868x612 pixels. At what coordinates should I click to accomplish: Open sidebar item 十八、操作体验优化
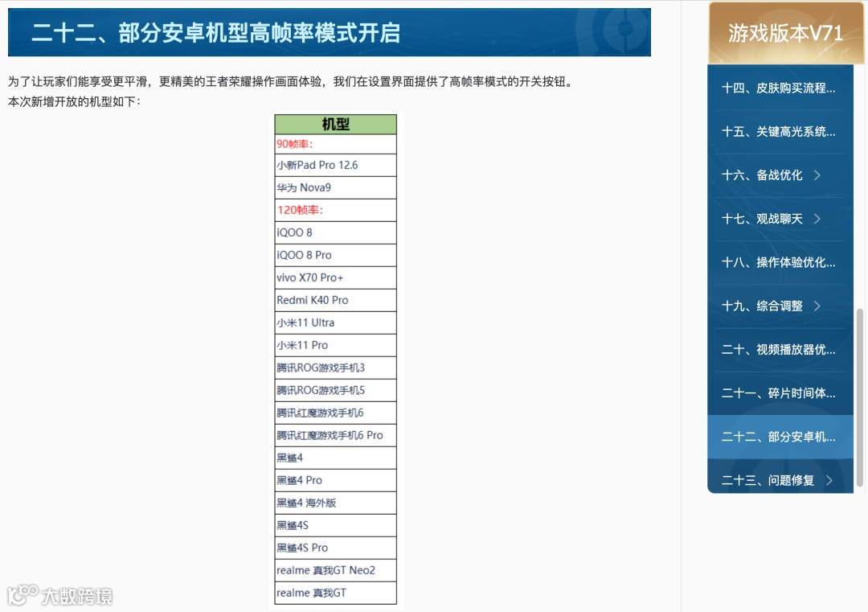(x=780, y=262)
